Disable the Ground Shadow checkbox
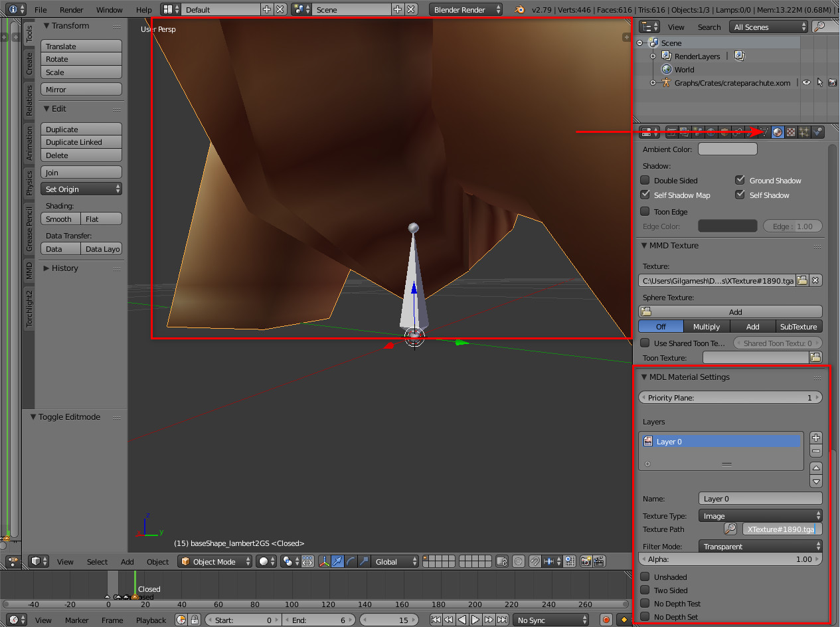This screenshot has height=627, width=840. 740,180
